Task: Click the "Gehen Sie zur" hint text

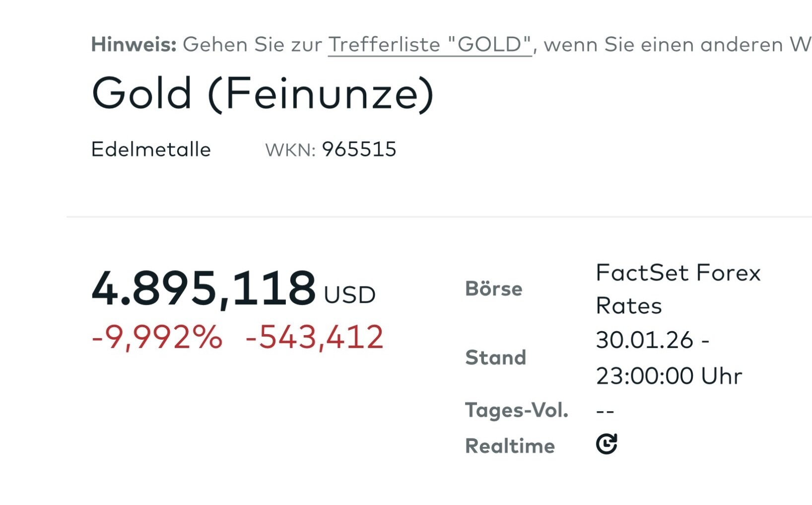Action: pyautogui.click(x=252, y=45)
